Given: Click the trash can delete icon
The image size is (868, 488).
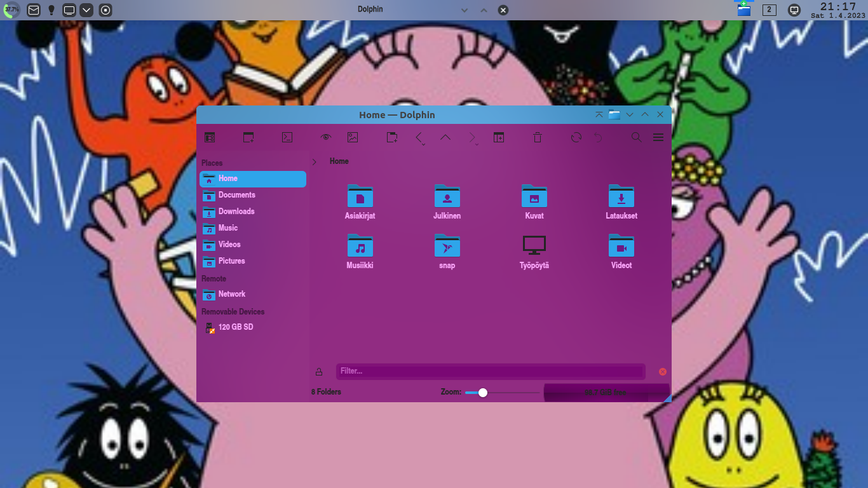Looking at the screenshot, I should [538, 137].
